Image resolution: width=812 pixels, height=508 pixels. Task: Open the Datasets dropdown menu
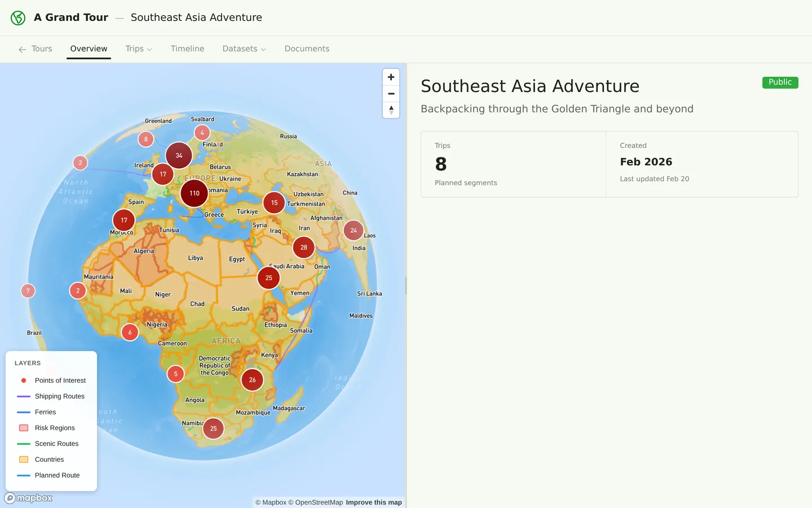[244, 49]
